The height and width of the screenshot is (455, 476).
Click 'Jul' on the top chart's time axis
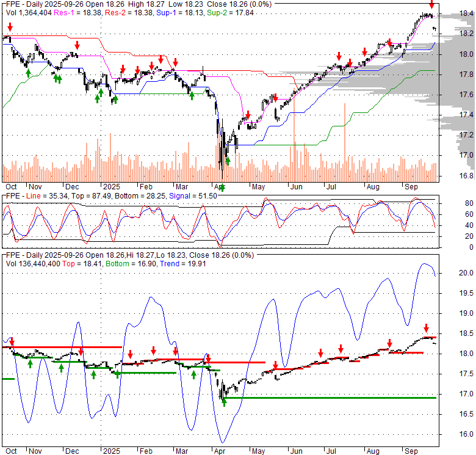[331, 187]
